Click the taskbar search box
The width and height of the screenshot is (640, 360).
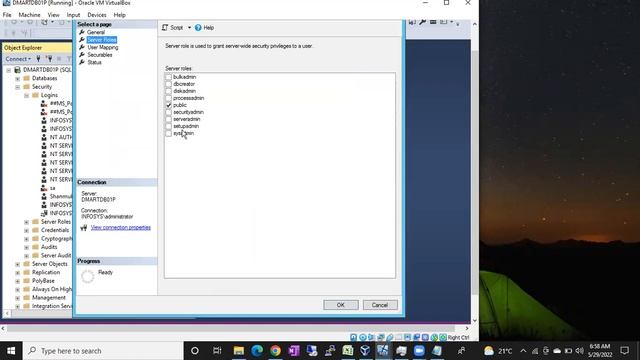(103, 351)
